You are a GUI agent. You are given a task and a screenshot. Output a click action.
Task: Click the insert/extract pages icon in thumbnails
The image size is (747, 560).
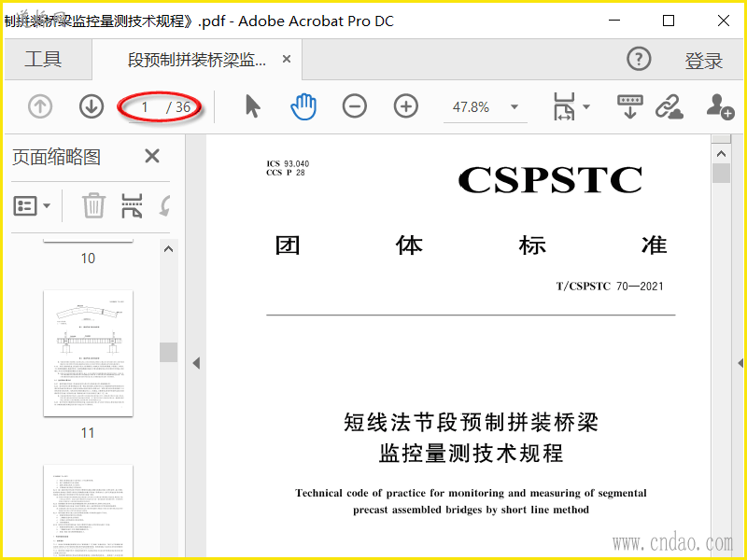click(x=132, y=205)
